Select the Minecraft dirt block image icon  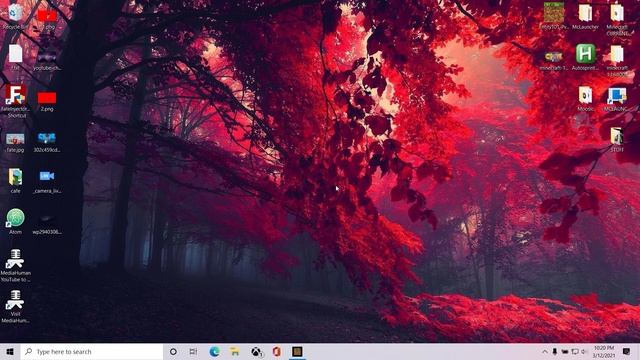(x=554, y=16)
